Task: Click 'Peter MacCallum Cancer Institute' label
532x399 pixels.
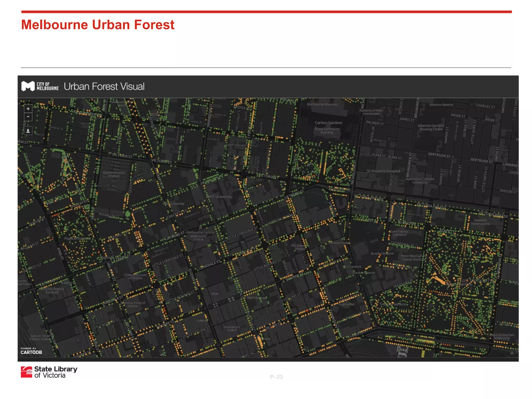Action: point(414,258)
